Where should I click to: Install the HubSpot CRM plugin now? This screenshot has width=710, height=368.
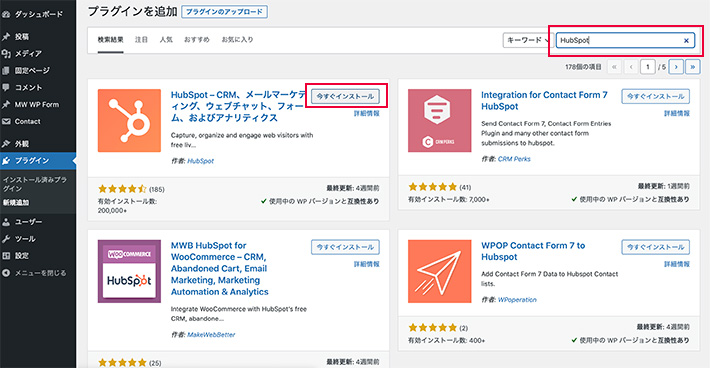pos(345,96)
